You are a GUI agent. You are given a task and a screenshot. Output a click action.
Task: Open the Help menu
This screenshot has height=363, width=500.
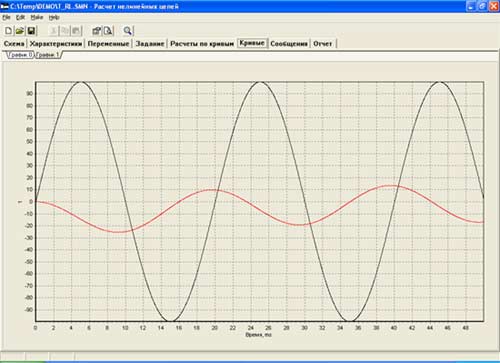coord(54,17)
